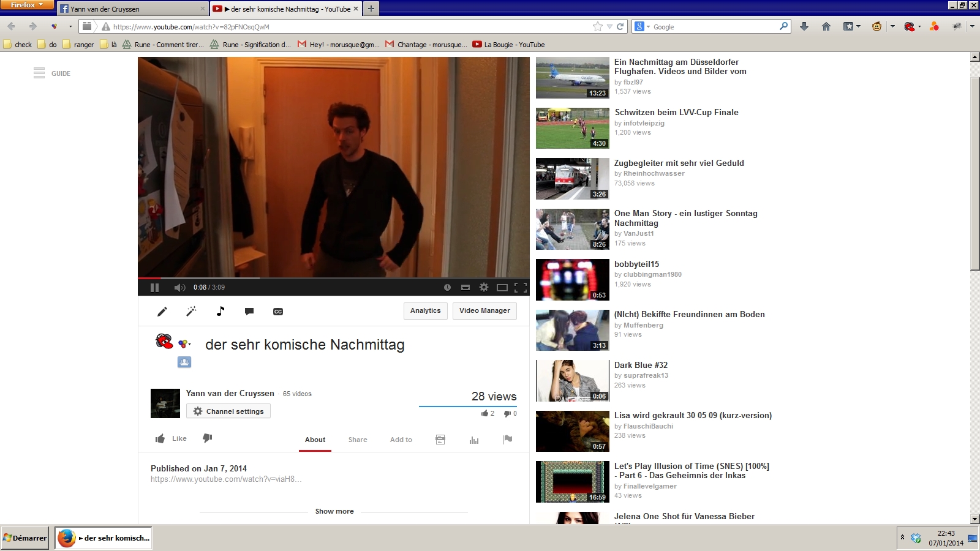Pause the playing video
The image size is (980, 551).
click(x=154, y=288)
